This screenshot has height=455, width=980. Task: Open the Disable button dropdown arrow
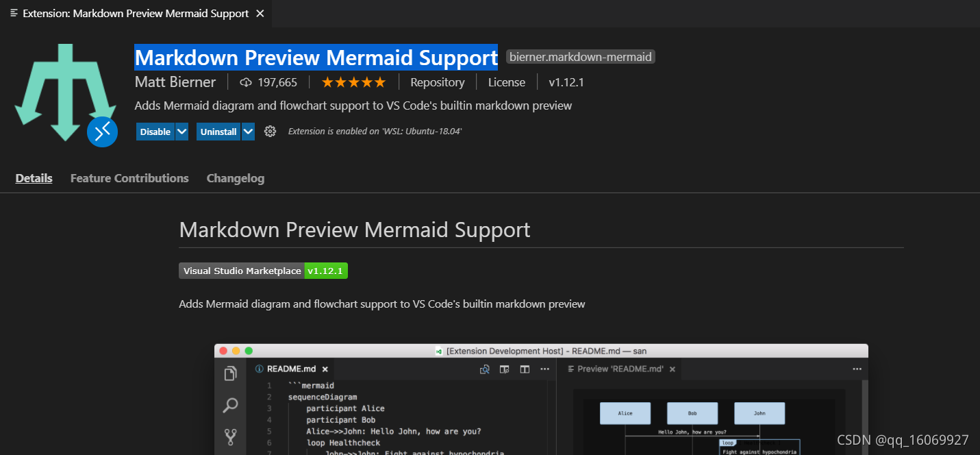click(x=181, y=132)
